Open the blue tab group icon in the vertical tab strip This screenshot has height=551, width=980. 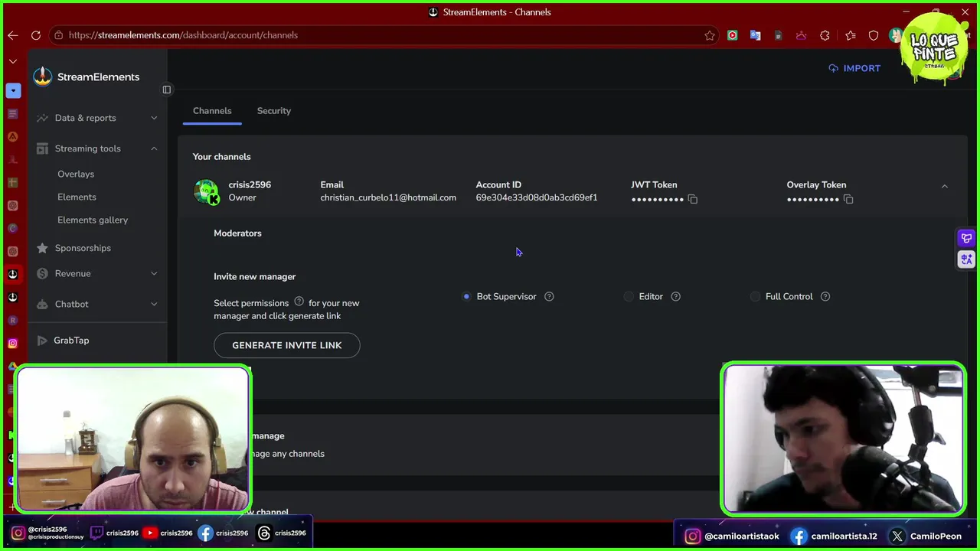(x=13, y=90)
